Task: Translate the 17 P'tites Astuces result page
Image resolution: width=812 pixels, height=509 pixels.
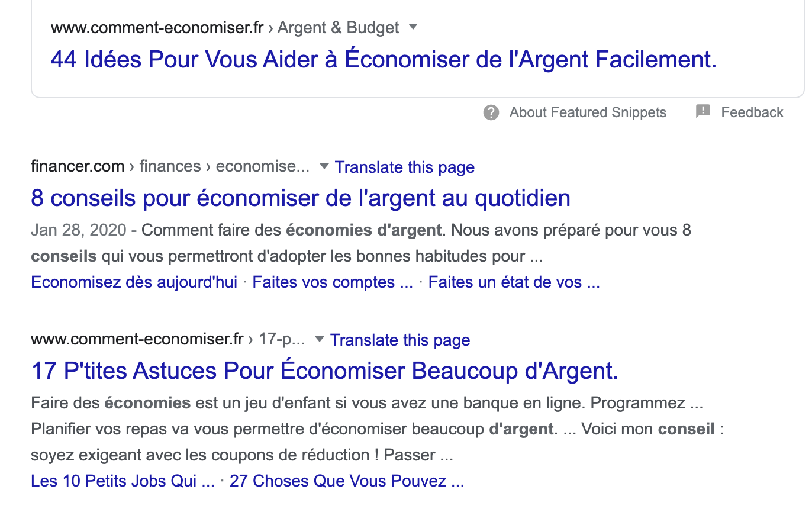Action: 399,340
